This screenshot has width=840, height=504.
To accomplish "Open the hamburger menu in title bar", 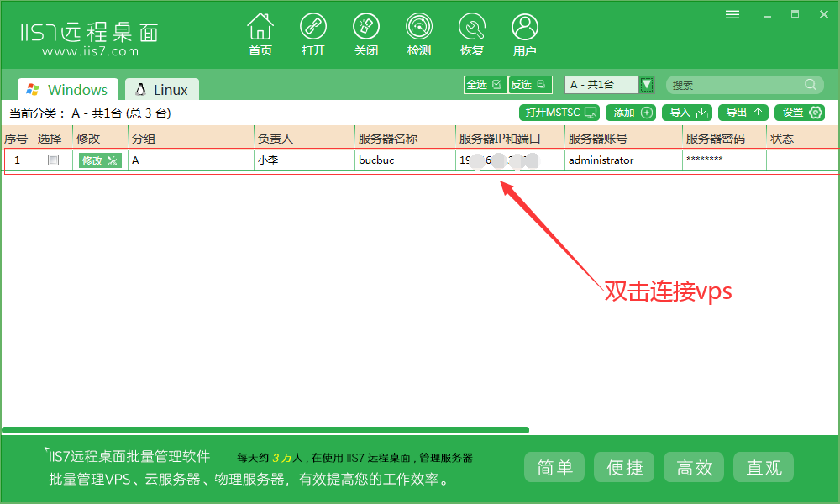I will tap(732, 14).
